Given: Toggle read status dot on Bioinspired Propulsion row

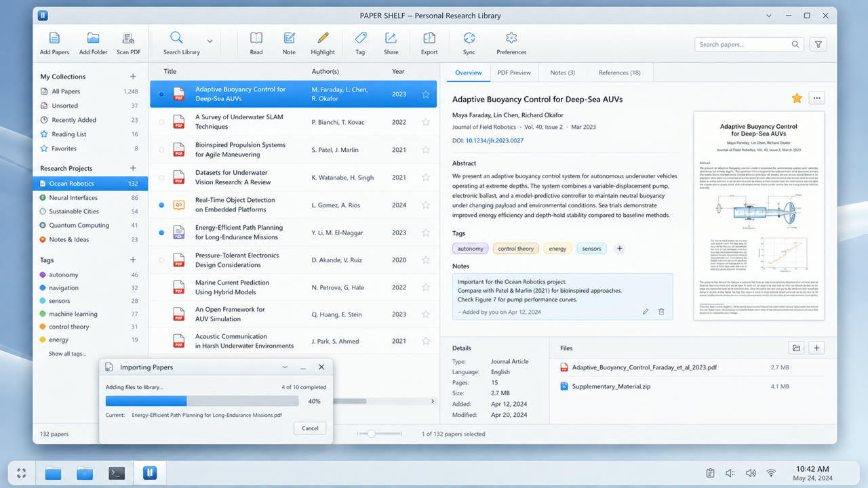Looking at the screenshot, I should [x=161, y=150].
